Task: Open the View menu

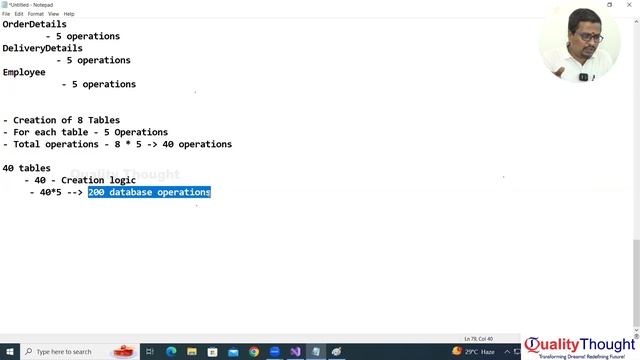Action: (x=53, y=14)
